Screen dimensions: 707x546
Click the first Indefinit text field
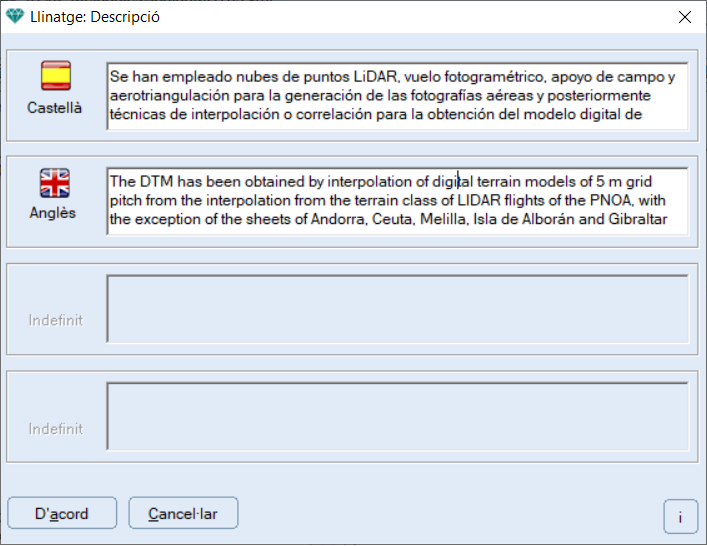click(398, 309)
